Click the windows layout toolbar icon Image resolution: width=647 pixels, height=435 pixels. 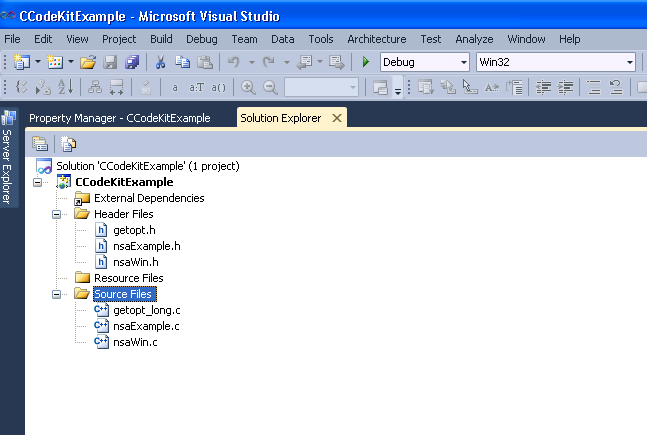pyautogui.click(x=380, y=87)
